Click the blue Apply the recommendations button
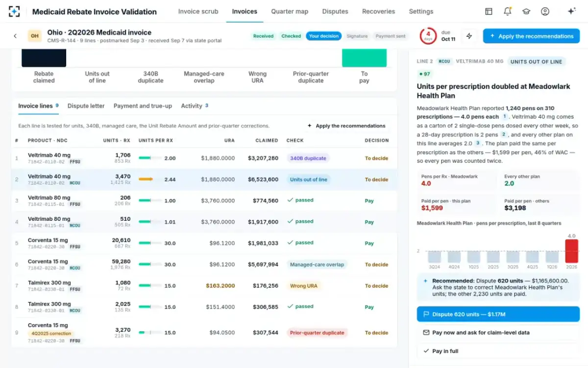The height and width of the screenshot is (368, 588). 531,36
